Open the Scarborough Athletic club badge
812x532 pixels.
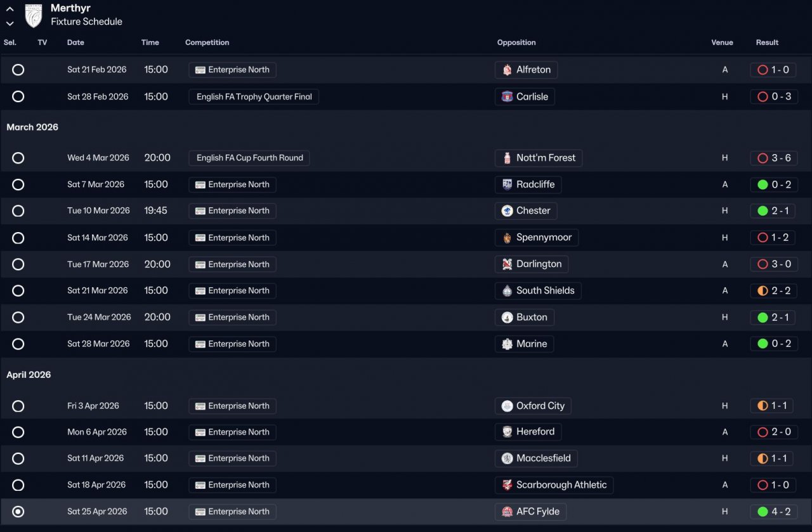tap(507, 485)
